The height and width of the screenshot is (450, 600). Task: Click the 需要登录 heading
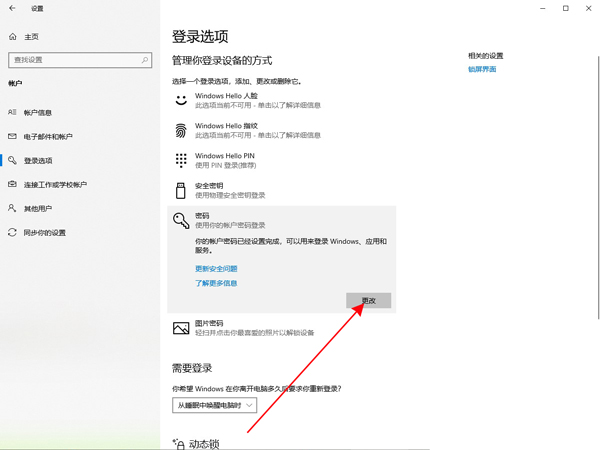(192, 368)
